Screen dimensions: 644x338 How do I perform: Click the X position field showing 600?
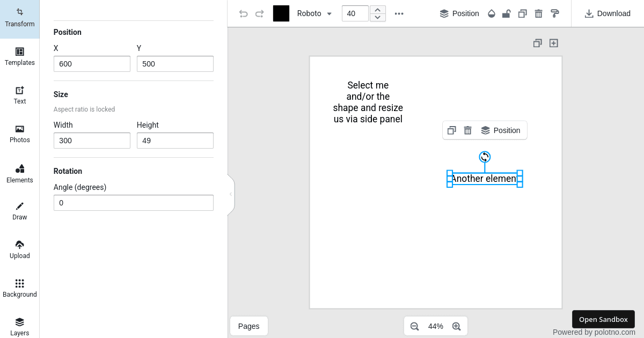point(92,64)
